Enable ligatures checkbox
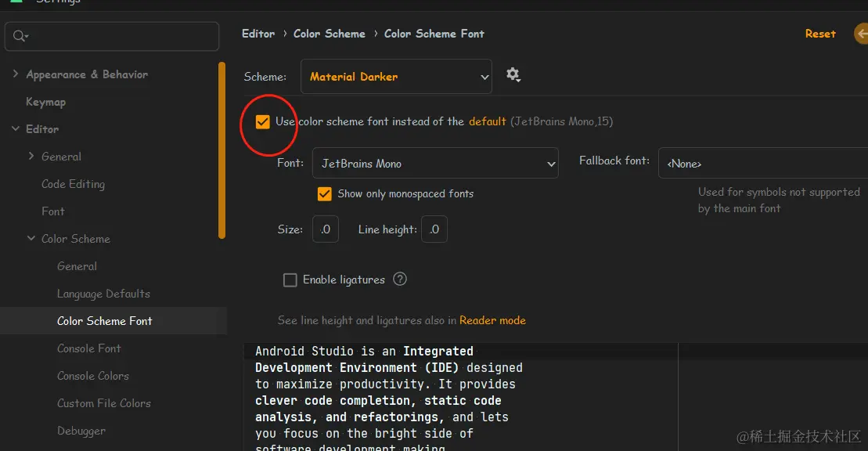The width and height of the screenshot is (868, 451). tap(290, 280)
